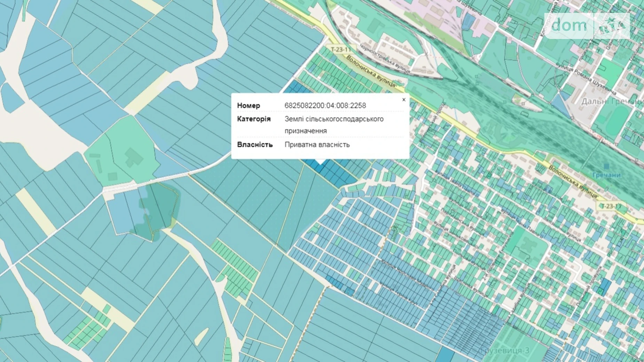This screenshot has width=644, height=362.
Task: Click the Приватна власність ownership value
Action: point(317,145)
